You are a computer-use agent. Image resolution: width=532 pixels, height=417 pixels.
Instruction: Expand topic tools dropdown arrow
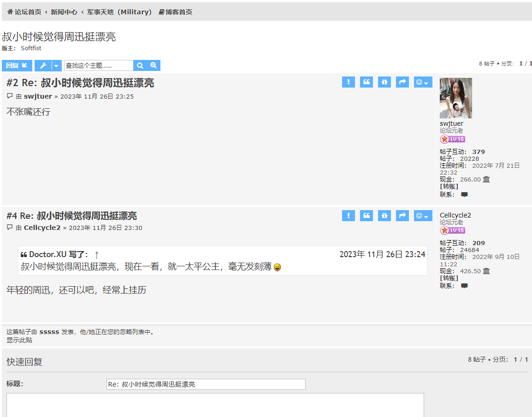(57, 65)
